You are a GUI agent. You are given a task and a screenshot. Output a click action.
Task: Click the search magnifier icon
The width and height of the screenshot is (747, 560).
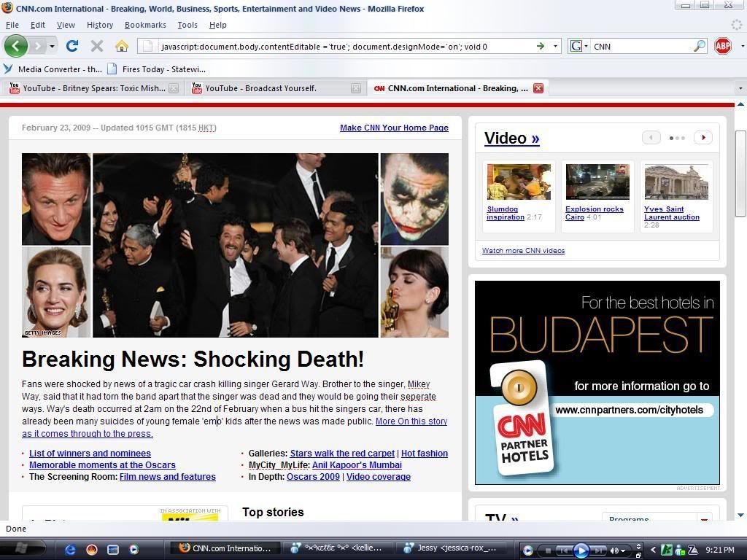pyautogui.click(x=700, y=46)
